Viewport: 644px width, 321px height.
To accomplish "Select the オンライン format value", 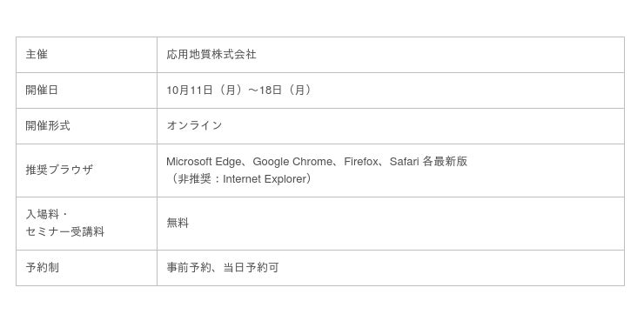I will (194, 125).
